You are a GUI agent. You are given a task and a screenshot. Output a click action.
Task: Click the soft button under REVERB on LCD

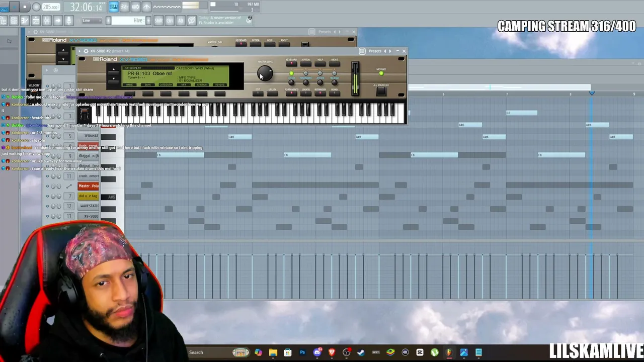[220, 94]
